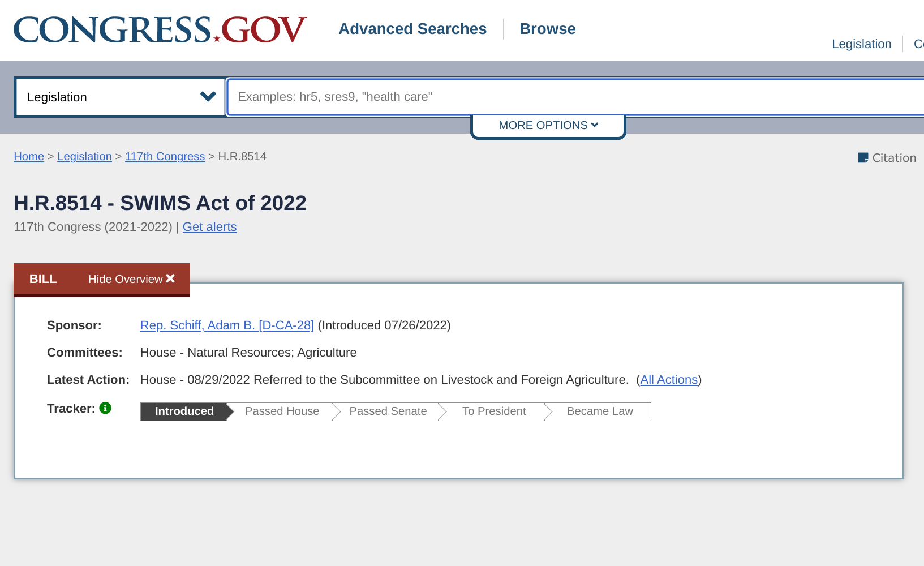This screenshot has width=924, height=566.
Task: Expand the Legislation search-type dropdown
Action: (120, 97)
